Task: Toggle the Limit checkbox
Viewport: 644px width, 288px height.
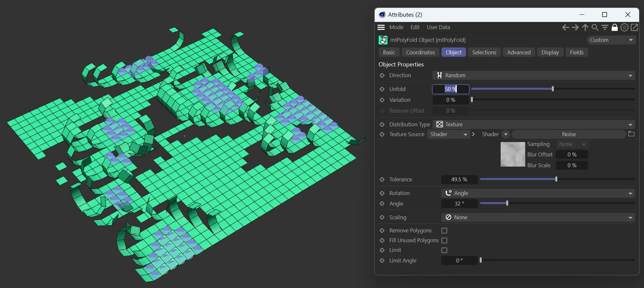Action: [444, 250]
